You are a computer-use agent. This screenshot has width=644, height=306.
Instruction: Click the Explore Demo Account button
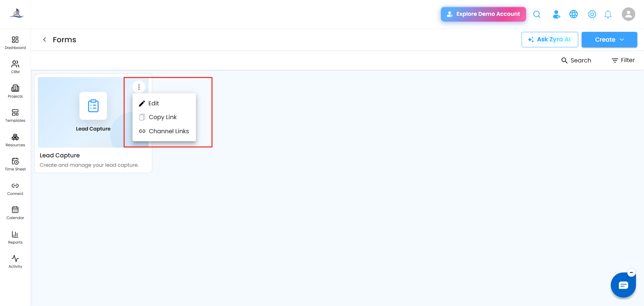point(483,14)
